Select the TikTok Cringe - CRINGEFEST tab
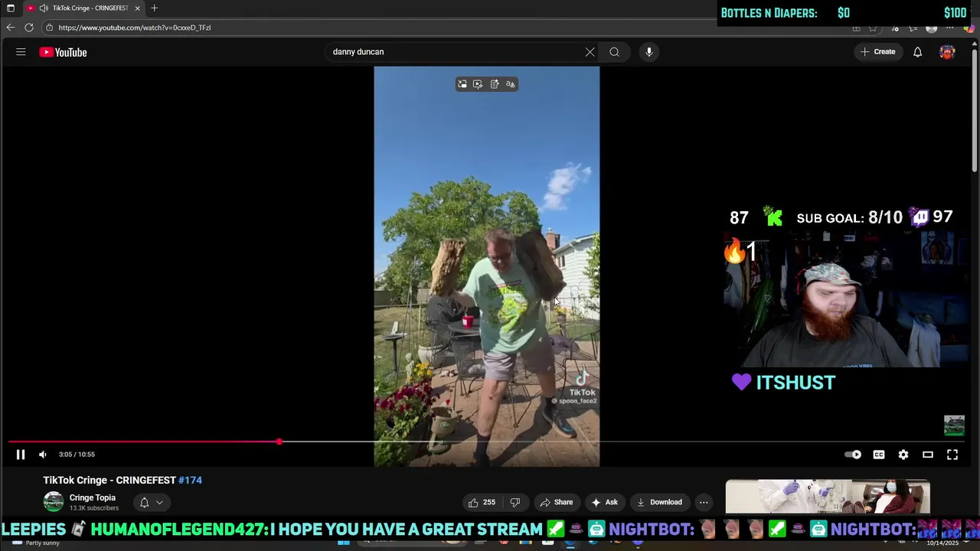The height and width of the screenshot is (551, 980). tap(83, 8)
